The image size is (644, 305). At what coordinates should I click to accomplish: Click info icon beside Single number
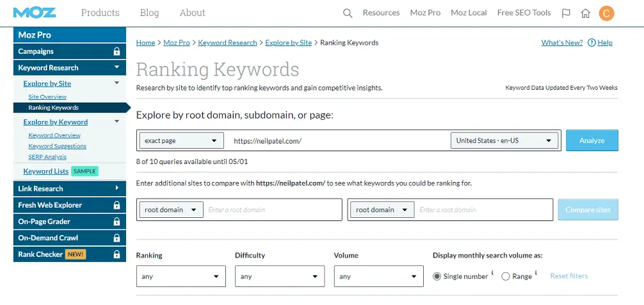click(x=492, y=273)
